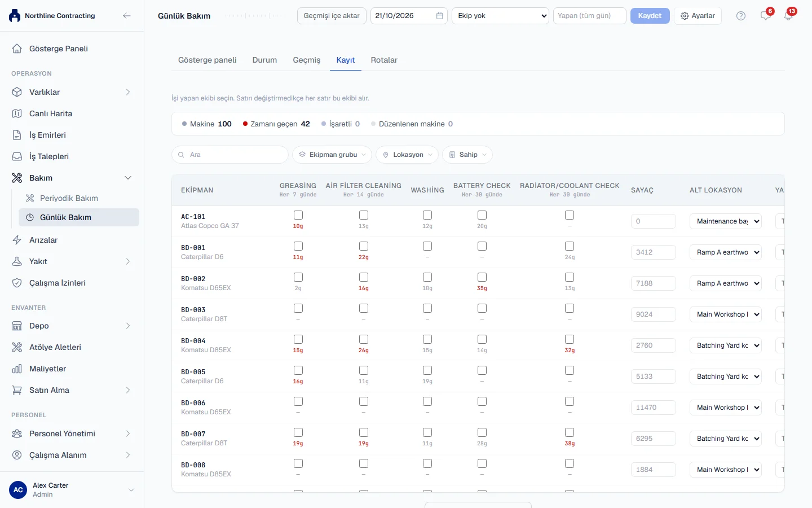Open the Ekipman grubu filter dropdown
Screen dimensions: 812x508
[x=332, y=155]
